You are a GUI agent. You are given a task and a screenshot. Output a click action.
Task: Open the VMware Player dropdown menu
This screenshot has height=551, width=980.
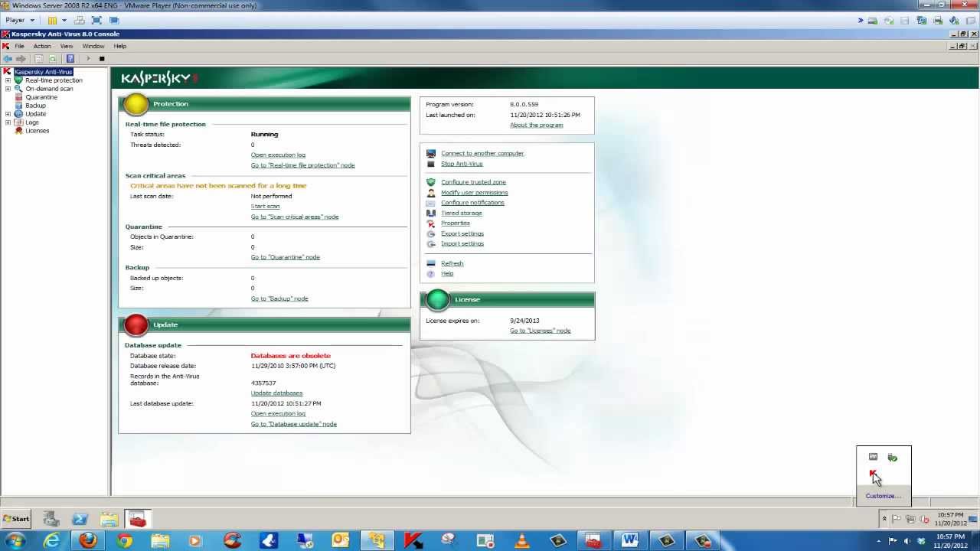pyautogui.click(x=20, y=20)
